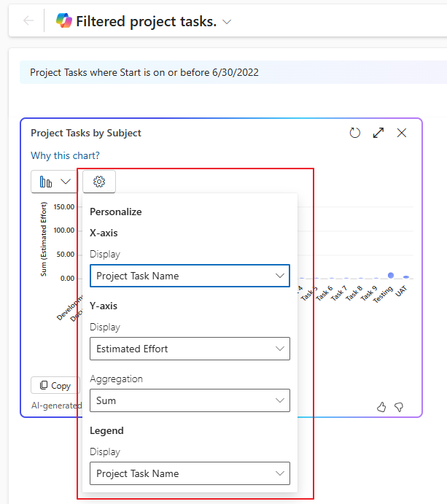Select the UAT data point in chart
The width and height of the screenshot is (447, 504).
[x=406, y=277]
